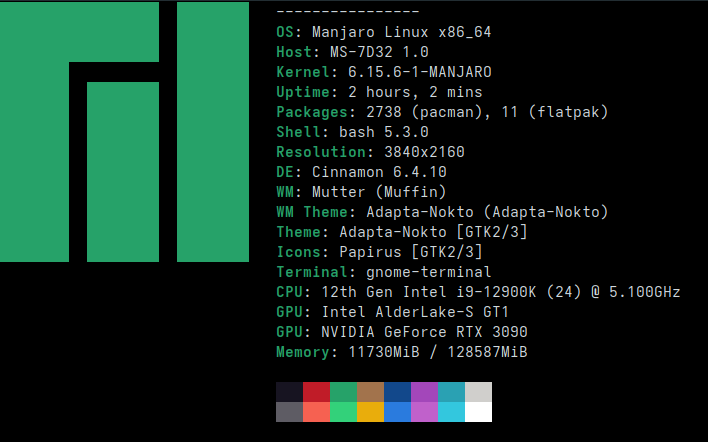Click the light purple block in bottom row

424,412
